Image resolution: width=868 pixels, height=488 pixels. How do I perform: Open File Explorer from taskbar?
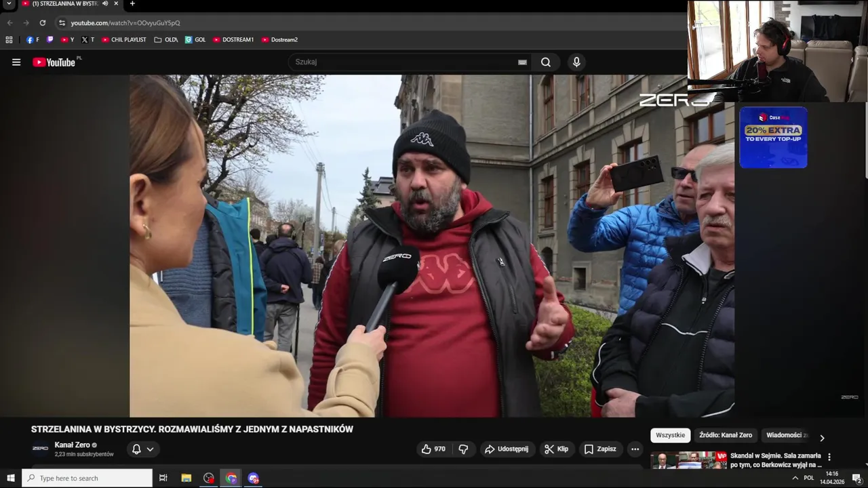[x=186, y=478]
